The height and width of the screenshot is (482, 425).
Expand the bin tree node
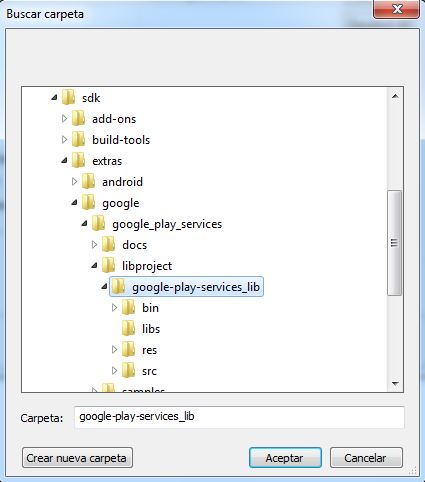[x=114, y=307]
